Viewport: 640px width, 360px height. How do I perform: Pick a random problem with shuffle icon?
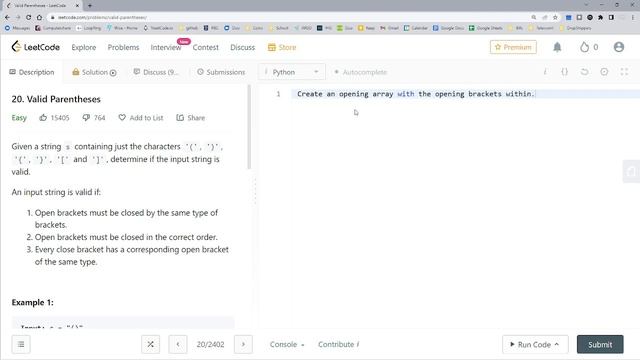[151, 344]
